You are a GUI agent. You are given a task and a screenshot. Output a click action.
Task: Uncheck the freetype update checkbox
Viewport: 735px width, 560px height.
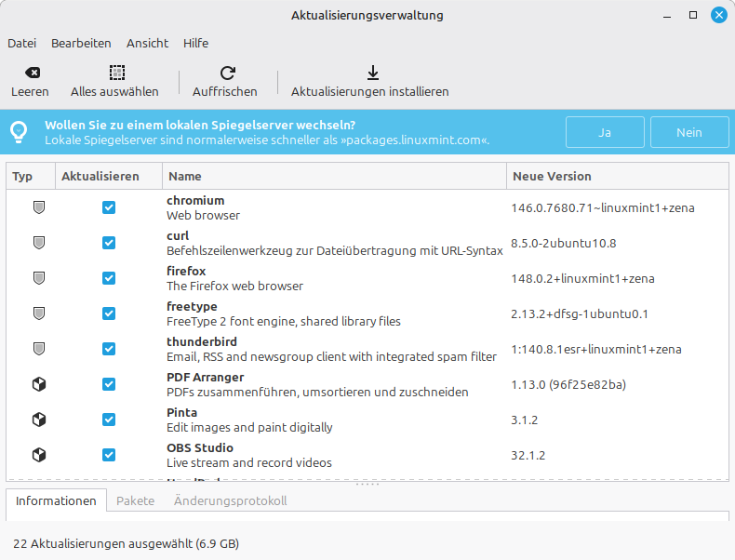pos(109,313)
